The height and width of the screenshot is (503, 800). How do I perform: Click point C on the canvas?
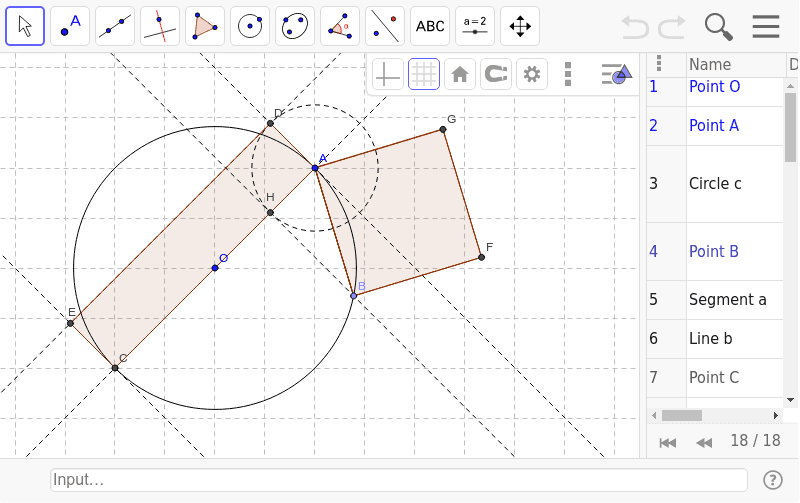[x=115, y=368]
